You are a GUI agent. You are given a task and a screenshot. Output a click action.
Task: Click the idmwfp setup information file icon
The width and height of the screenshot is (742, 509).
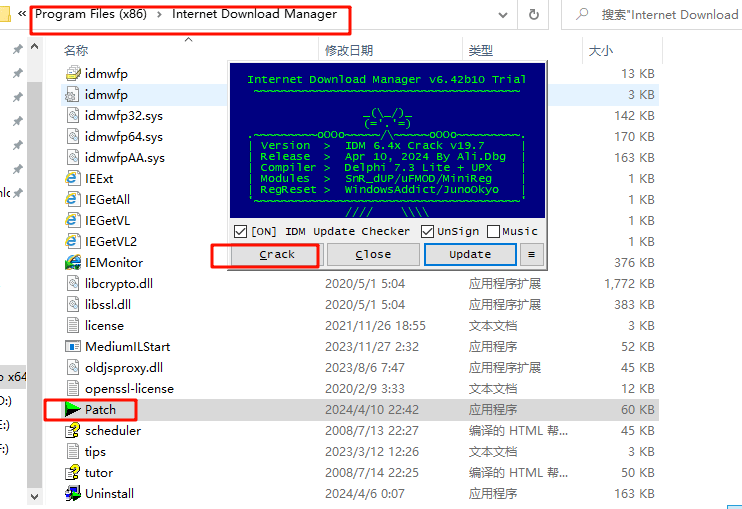[72, 95]
